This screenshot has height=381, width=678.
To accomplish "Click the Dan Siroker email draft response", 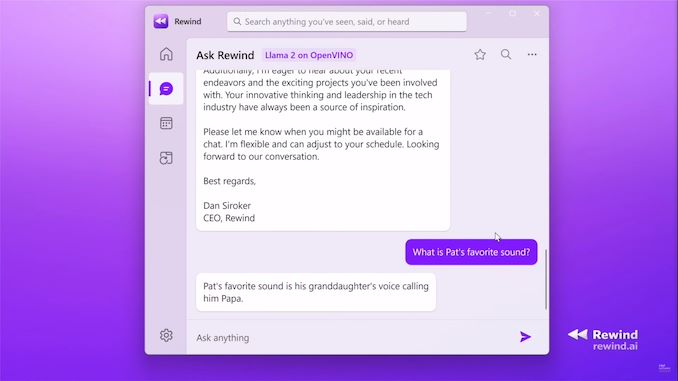I will tap(323, 150).
